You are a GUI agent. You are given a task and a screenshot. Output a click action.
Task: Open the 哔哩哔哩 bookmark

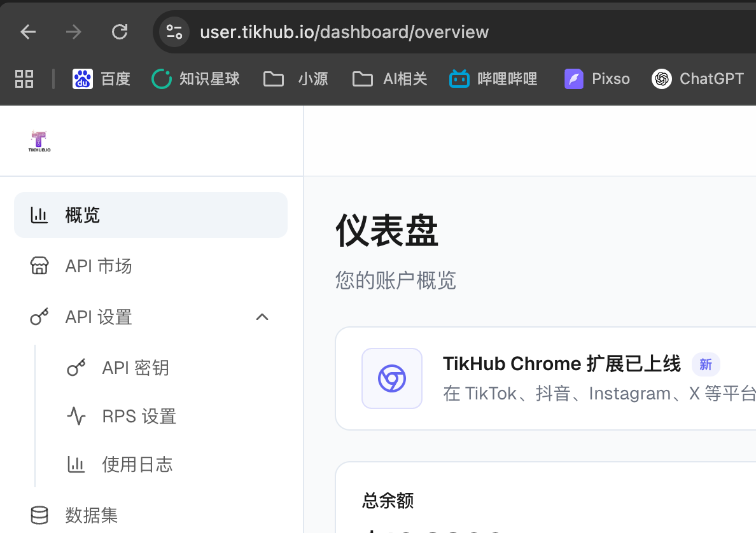tap(493, 79)
